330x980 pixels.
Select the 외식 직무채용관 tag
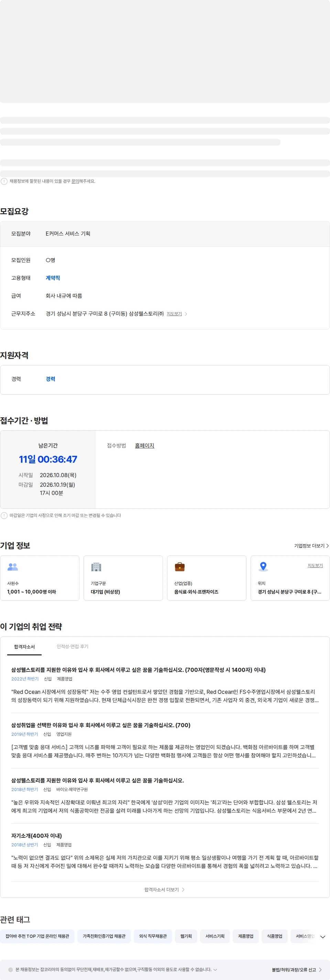click(x=153, y=936)
